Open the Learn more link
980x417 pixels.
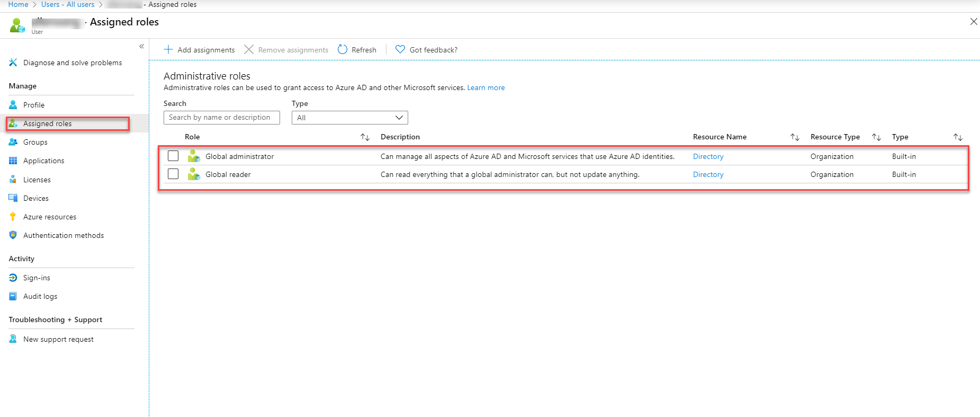(x=485, y=88)
